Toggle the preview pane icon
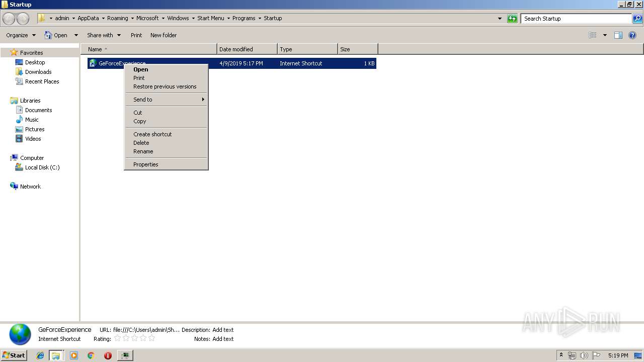The width and height of the screenshot is (644, 362). point(618,35)
